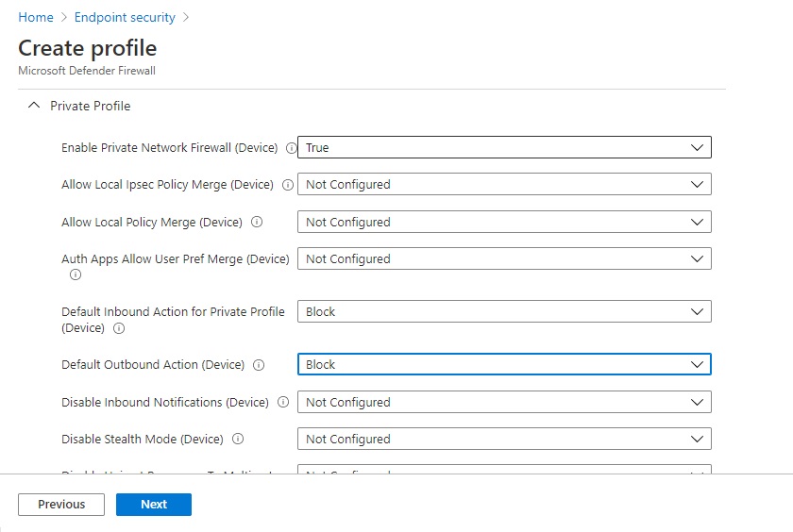
Task: Open Disable Inbound Notifications dropdown
Action: (504, 402)
